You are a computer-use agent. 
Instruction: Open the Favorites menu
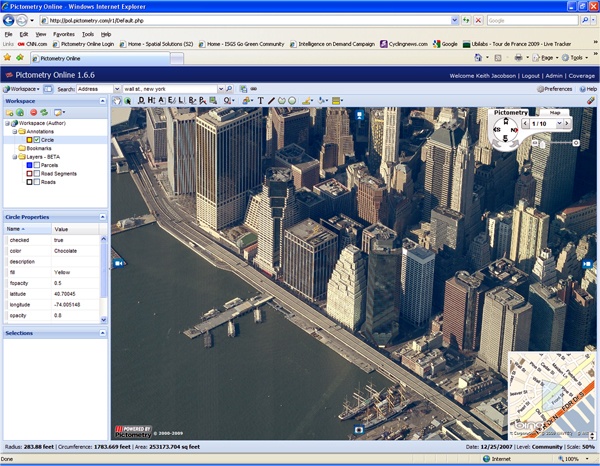[64, 34]
